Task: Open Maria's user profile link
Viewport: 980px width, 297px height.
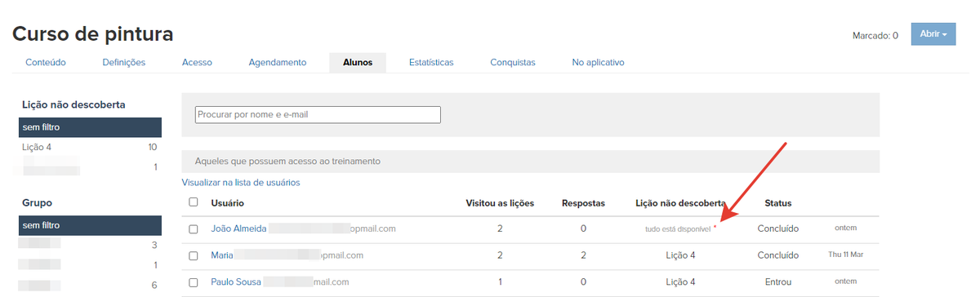Action: pyautogui.click(x=222, y=255)
